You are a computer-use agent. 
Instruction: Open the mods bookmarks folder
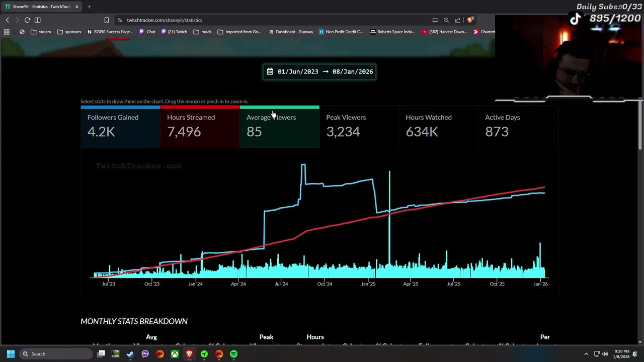tap(202, 32)
